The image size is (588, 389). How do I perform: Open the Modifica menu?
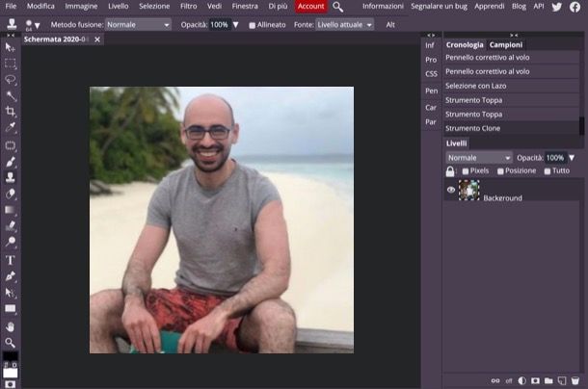click(40, 6)
